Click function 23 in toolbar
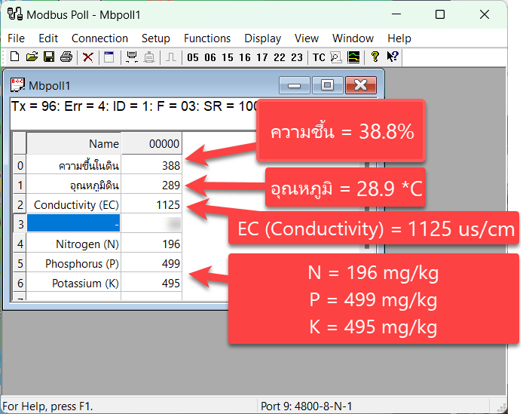 297,57
